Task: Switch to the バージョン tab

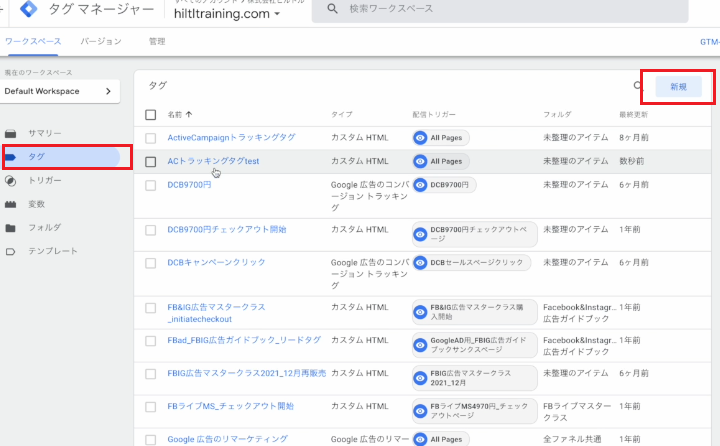Action: (101, 41)
